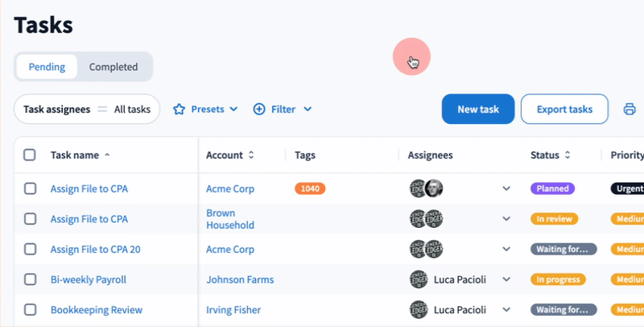Click the star icon next to Presets
The width and height of the screenshot is (644, 327).
[180, 109]
